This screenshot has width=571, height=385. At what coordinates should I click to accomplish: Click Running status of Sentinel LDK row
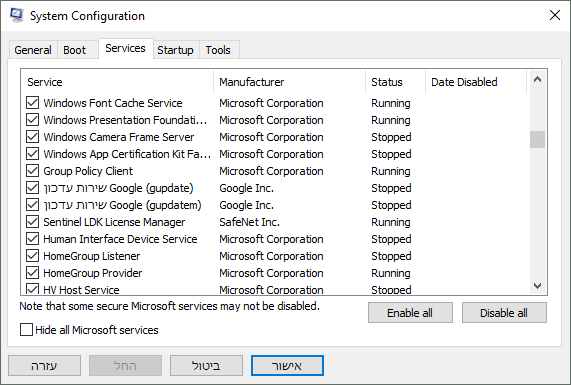coord(391,222)
